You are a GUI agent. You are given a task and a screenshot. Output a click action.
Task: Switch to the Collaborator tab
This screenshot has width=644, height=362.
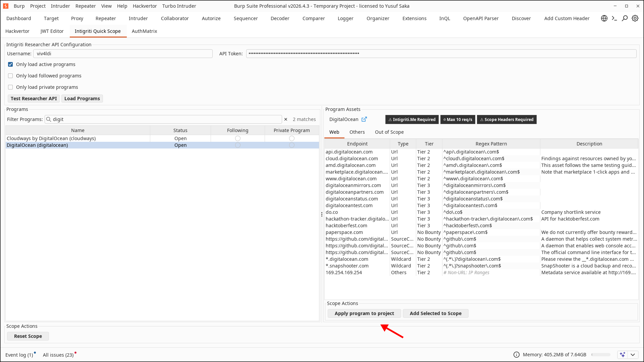pos(175,18)
